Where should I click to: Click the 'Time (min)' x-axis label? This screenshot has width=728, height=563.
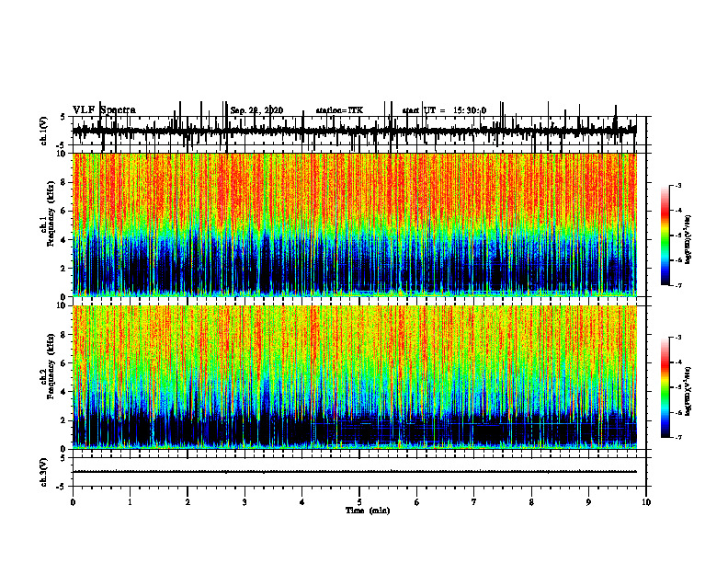(368, 511)
